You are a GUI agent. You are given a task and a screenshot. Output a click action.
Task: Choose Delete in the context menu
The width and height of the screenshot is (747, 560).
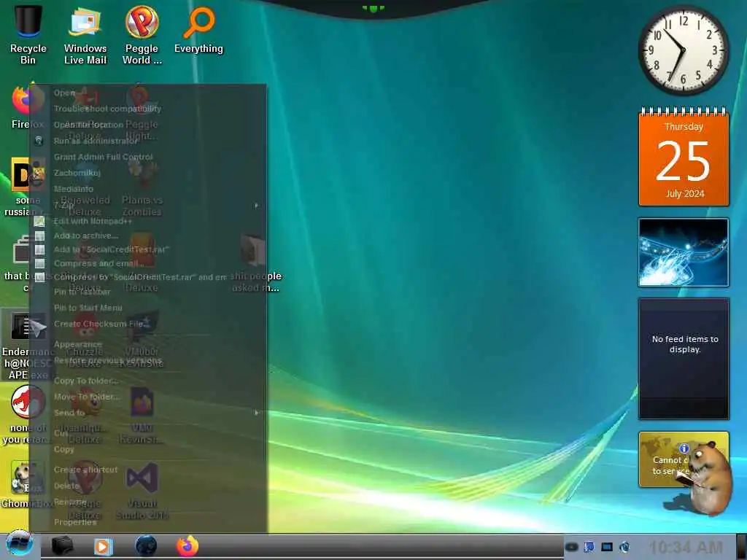(x=147, y=486)
